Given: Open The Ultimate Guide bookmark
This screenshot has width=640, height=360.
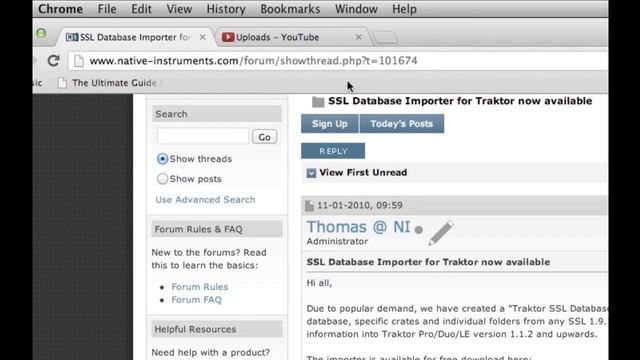Looking at the screenshot, I should click(x=108, y=83).
